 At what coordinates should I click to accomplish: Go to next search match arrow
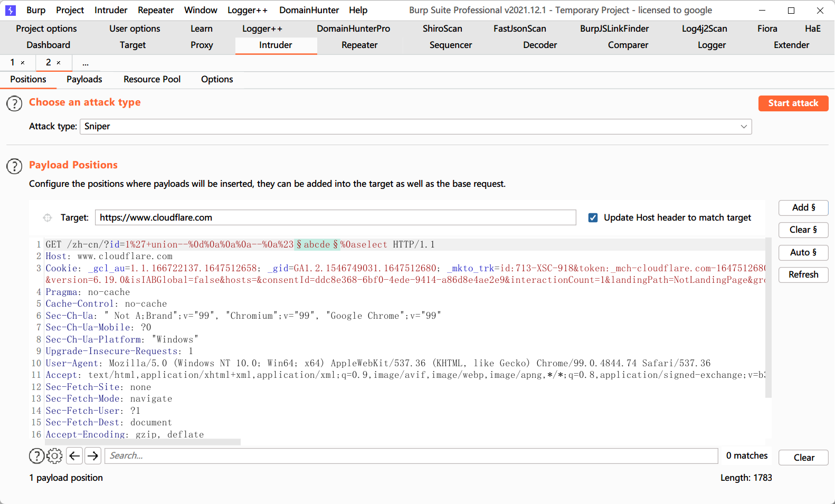(93, 455)
